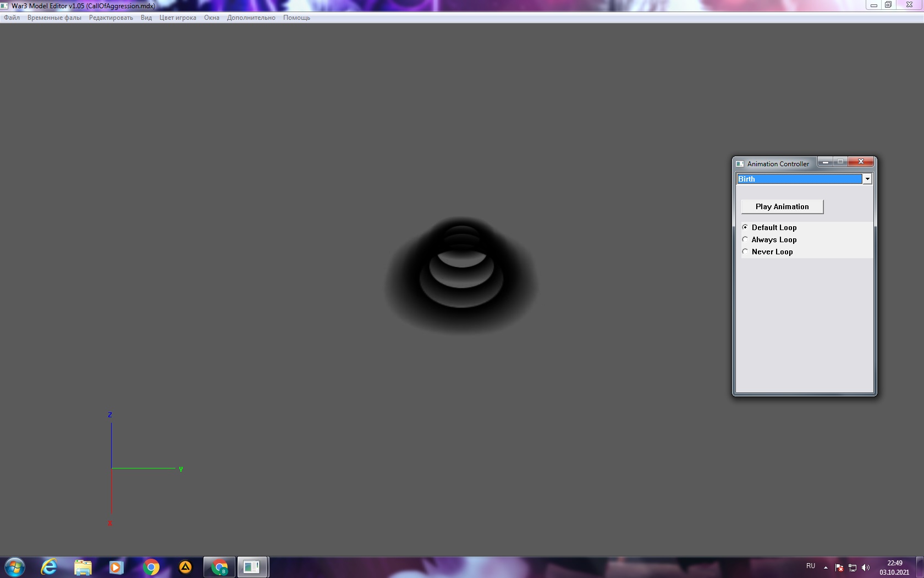Select the War3 Model Editor taskbar button
Screen dimensions: 924x578
pyautogui.click(x=252, y=567)
